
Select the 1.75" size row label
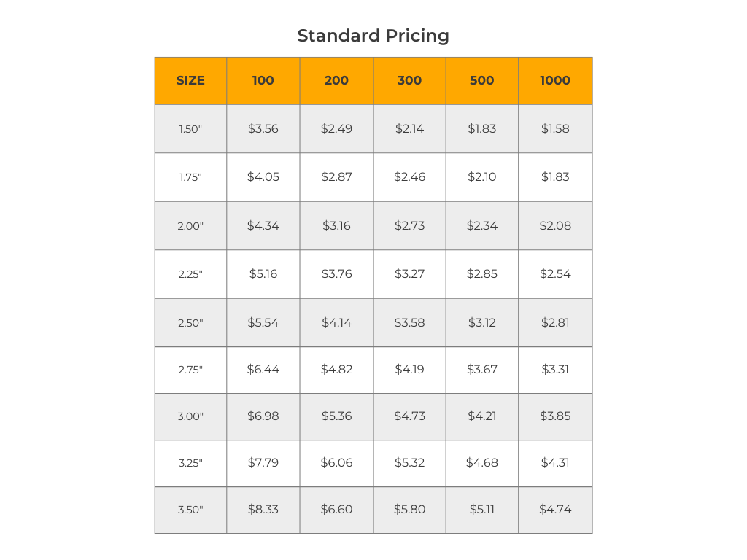tap(190, 177)
